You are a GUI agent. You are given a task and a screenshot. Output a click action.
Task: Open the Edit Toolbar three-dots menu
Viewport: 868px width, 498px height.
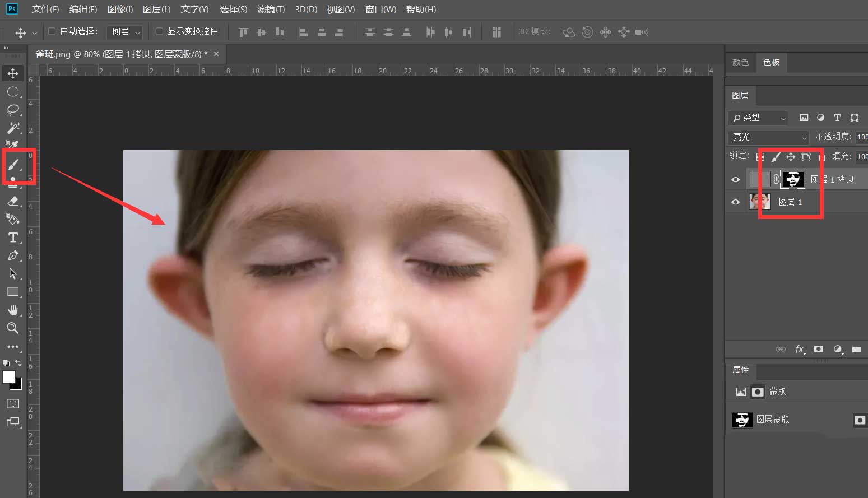13,346
